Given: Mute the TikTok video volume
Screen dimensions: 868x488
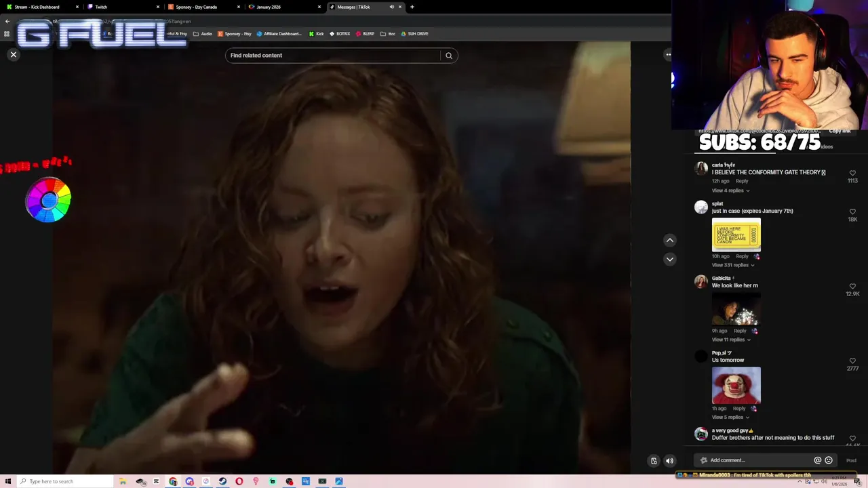Looking at the screenshot, I should (x=669, y=461).
